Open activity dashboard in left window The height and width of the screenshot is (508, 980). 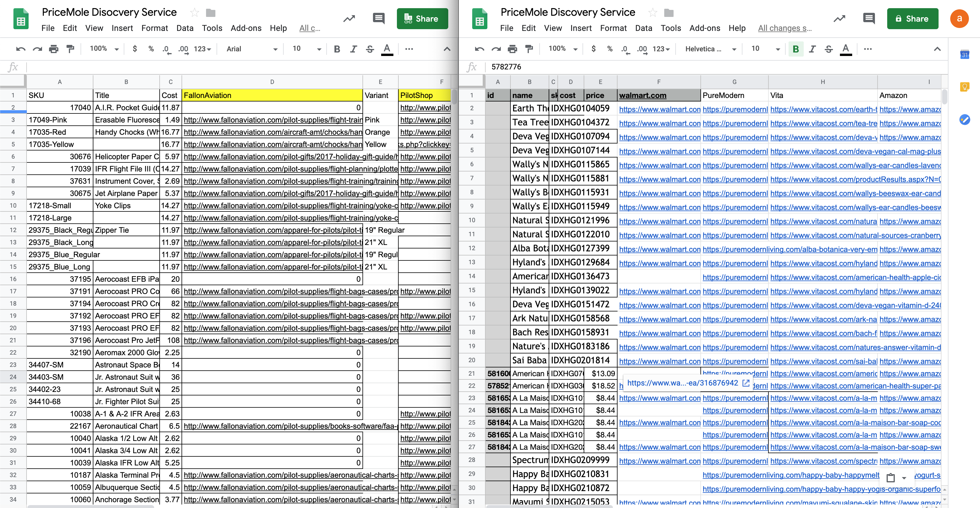[x=349, y=18]
